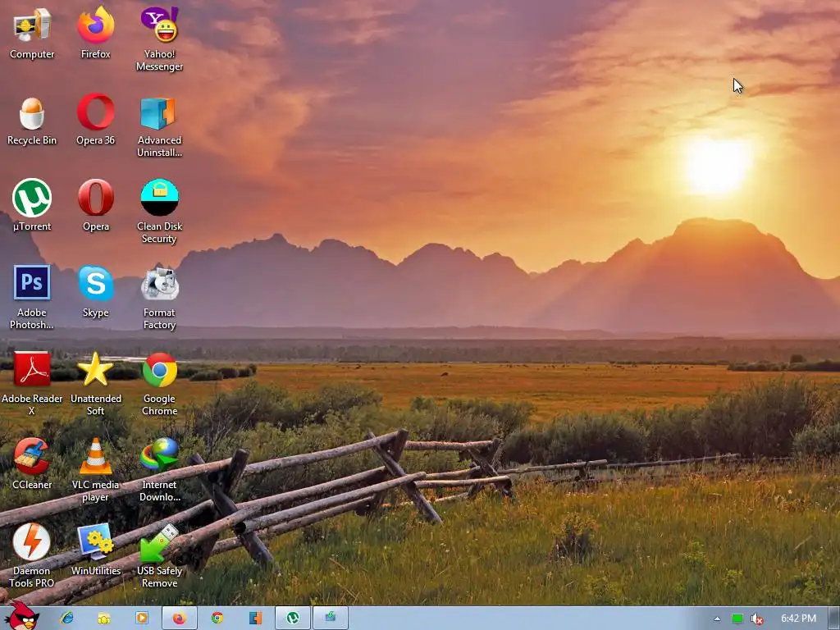Click the USB Safely Remove shortcut
This screenshot has width=840, height=630.
159,556
